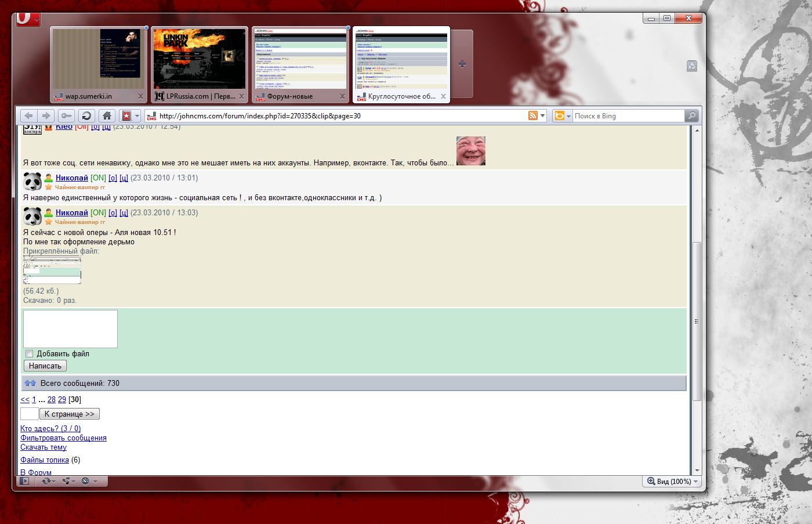Add a new tab with plus button
Screen dimensions: 812x524
462,64
